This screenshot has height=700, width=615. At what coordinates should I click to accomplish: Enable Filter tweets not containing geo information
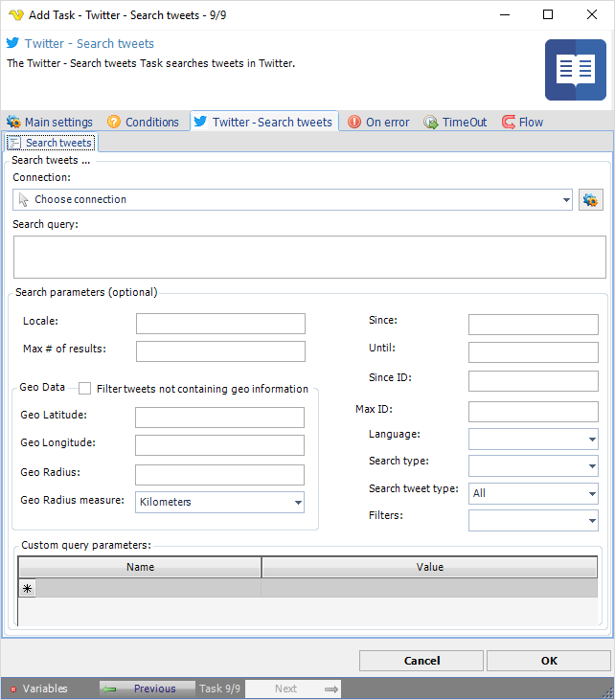coord(85,389)
